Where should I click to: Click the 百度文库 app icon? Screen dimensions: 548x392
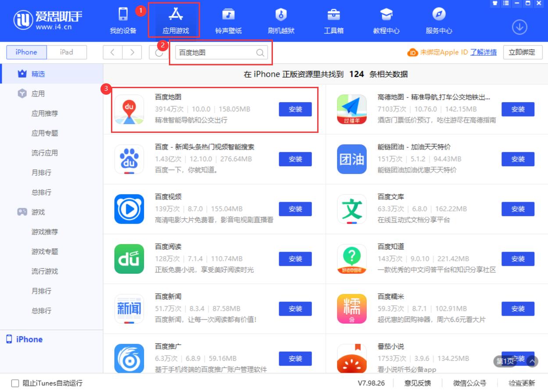(x=351, y=209)
